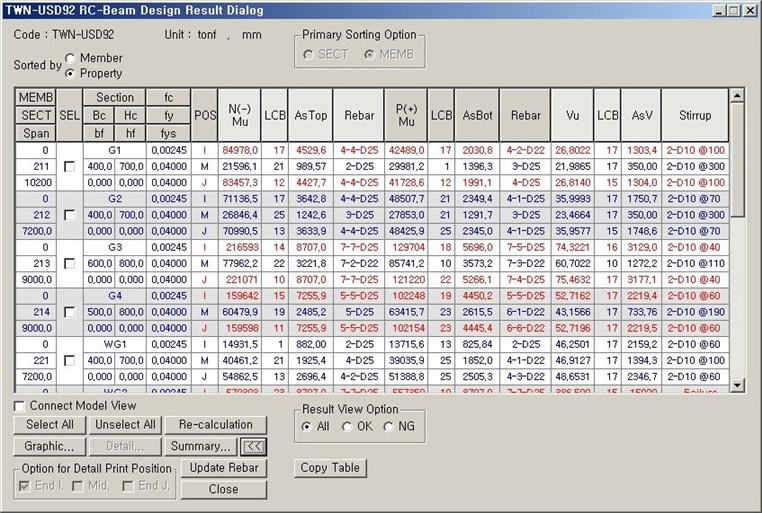The image size is (762, 513).
Task: Click the collapse arrows button beside Summary
Action: (254, 446)
